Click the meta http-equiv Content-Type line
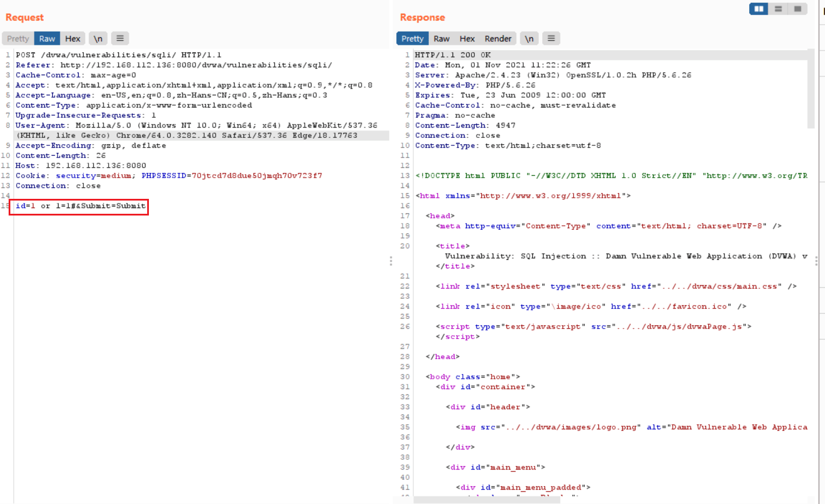The image size is (825, 504). [x=609, y=226]
